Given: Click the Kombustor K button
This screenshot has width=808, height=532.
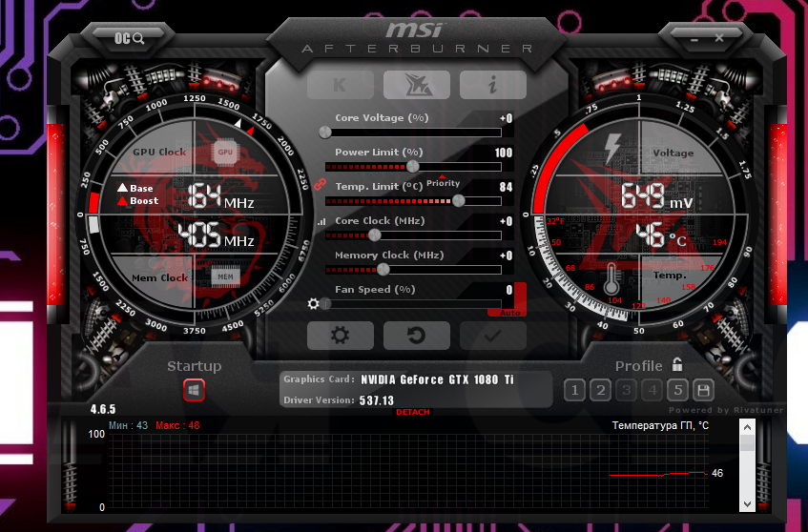Looking at the screenshot, I should click(x=341, y=85).
